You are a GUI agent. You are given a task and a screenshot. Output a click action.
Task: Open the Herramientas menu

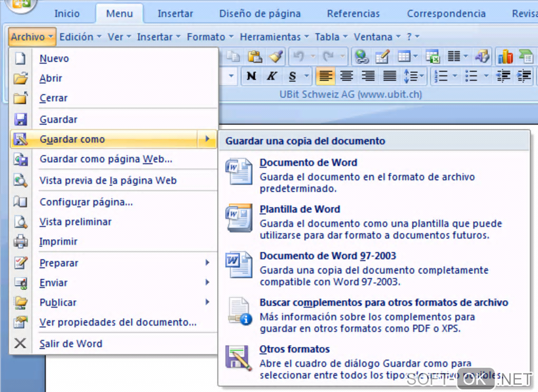[274, 37]
